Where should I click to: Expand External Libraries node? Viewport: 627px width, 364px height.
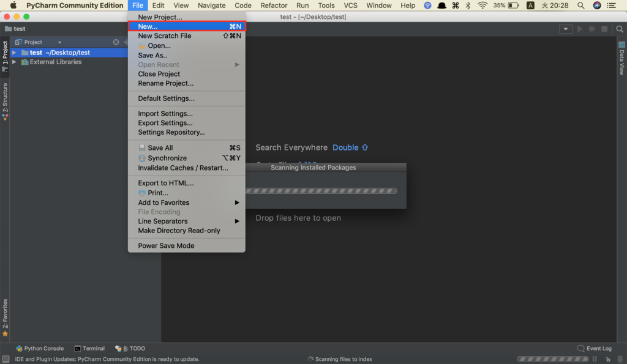click(x=14, y=62)
